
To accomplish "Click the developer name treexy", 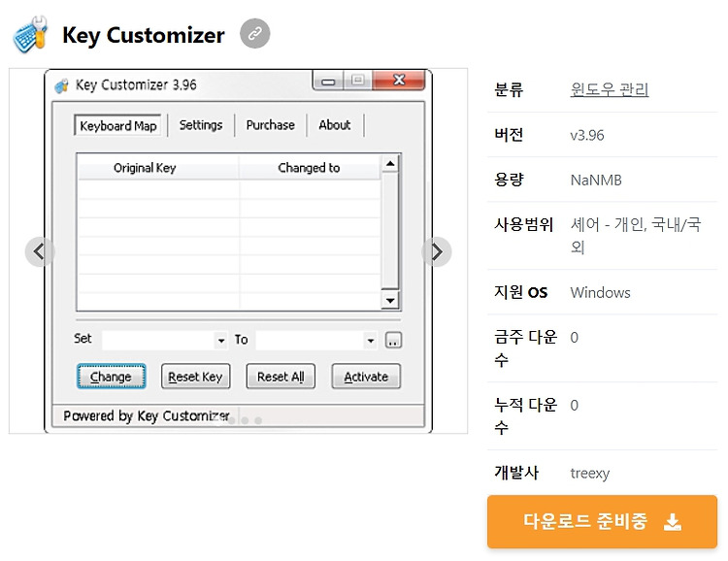I will point(589,474).
